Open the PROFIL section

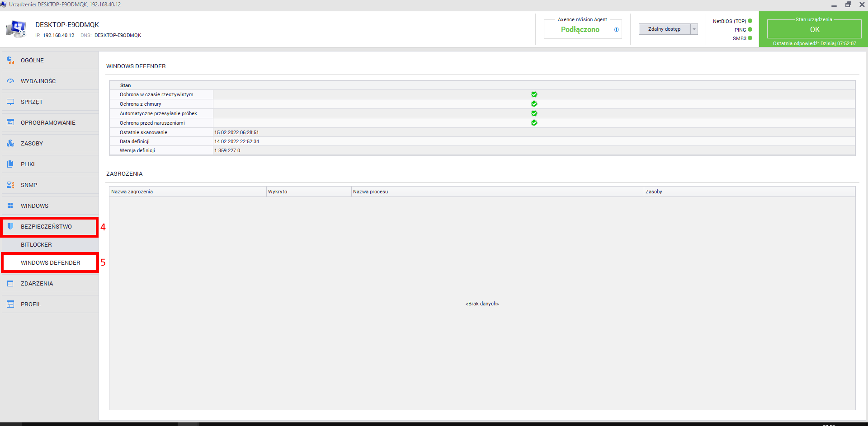31,304
